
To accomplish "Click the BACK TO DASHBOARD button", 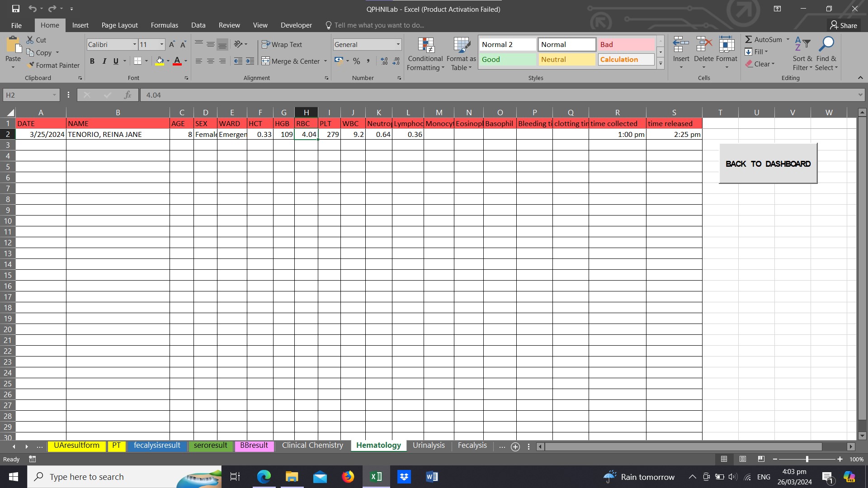I will coord(768,164).
